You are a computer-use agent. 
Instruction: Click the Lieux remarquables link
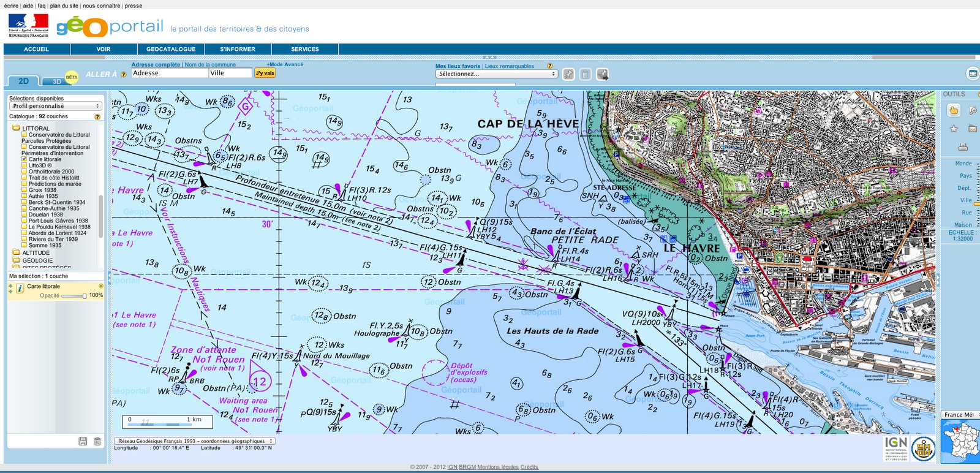[x=510, y=66]
